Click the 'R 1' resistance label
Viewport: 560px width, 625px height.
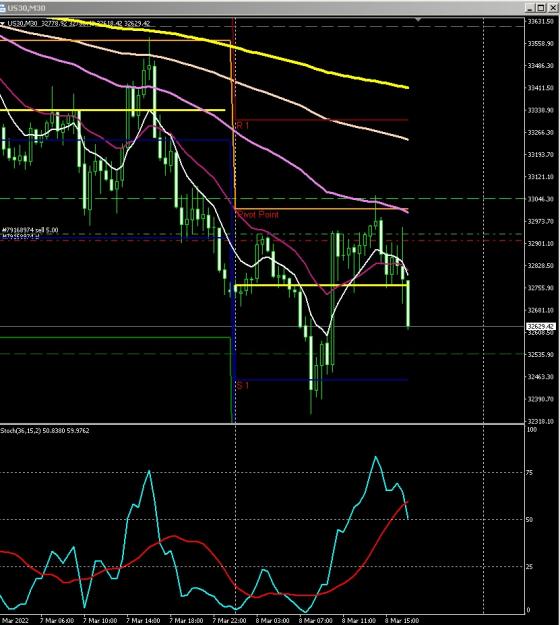tap(243, 126)
